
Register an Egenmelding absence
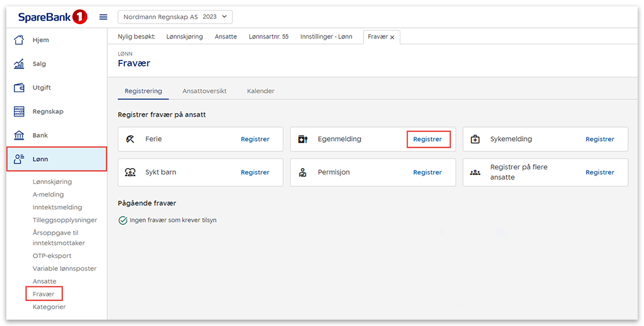[427, 139]
